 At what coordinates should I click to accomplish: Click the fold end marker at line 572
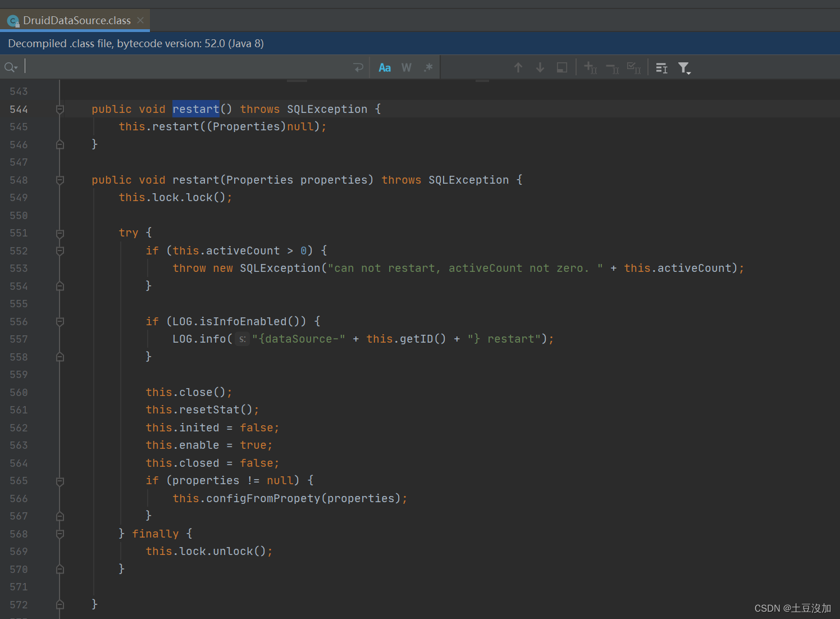coord(60,604)
